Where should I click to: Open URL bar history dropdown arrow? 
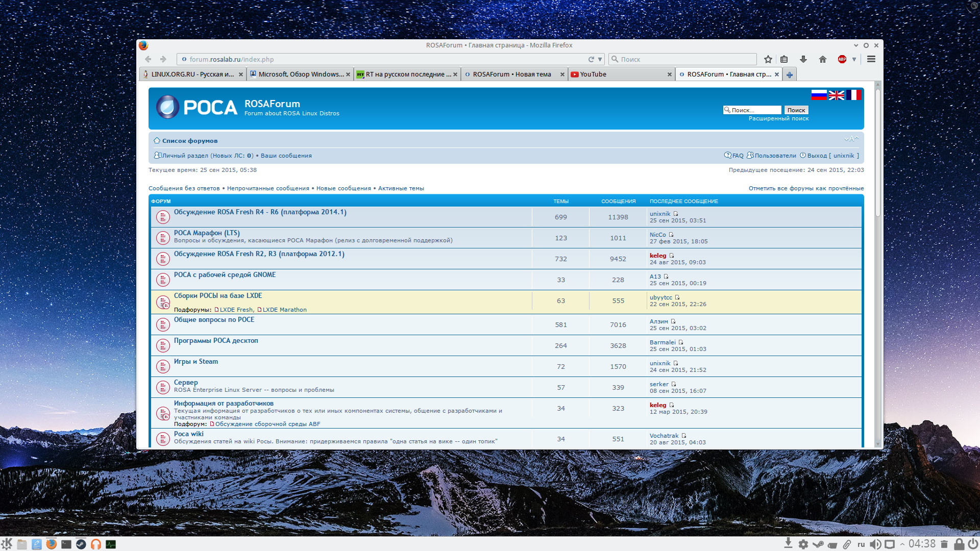600,59
